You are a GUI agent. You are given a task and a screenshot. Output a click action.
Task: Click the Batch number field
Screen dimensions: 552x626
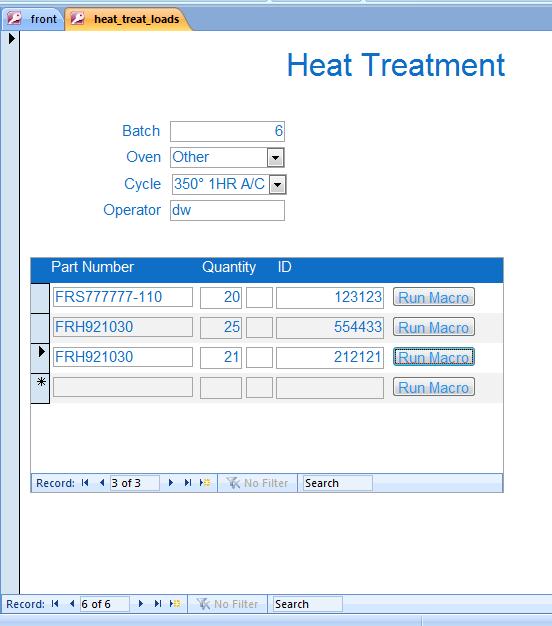click(228, 131)
